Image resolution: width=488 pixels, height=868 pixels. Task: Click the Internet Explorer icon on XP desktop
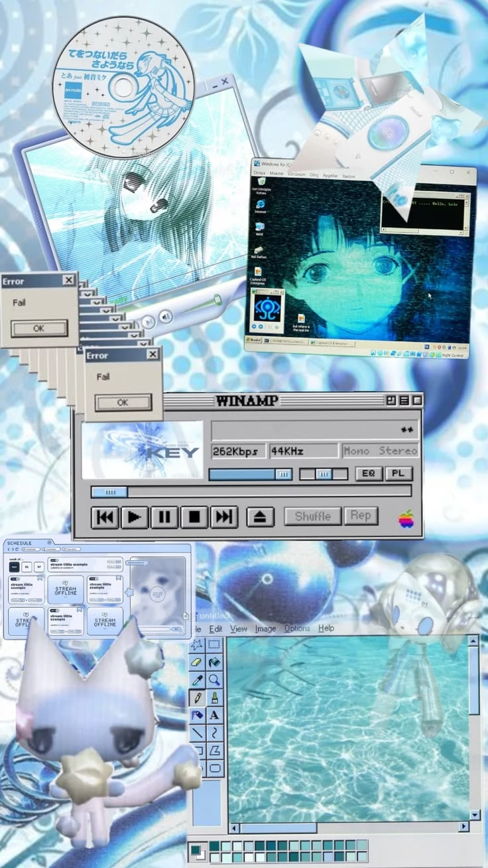coord(260,206)
